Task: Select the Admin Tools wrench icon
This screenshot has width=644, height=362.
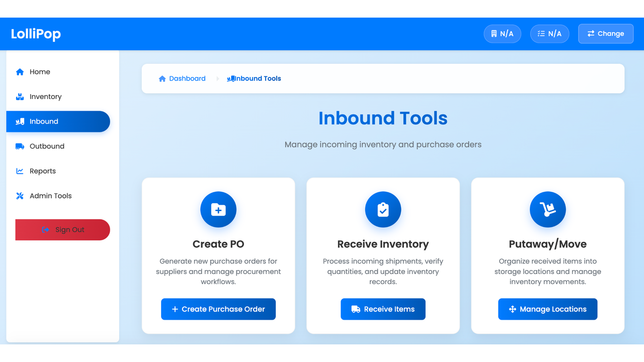Action: pos(19,196)
